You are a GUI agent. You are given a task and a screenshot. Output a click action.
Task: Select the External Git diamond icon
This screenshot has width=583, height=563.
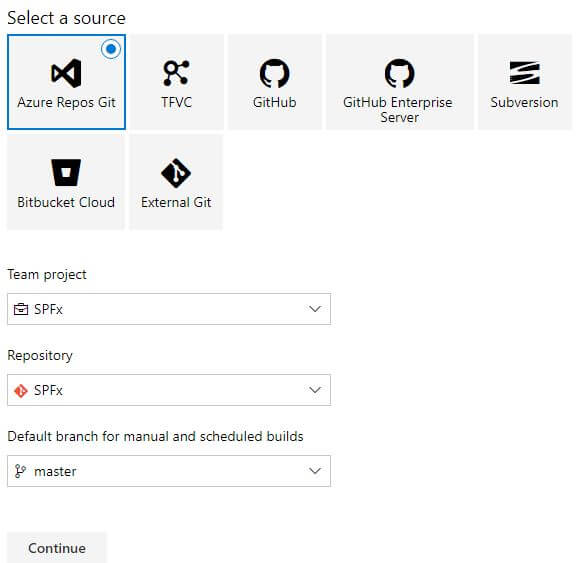[x=176, y=173]
